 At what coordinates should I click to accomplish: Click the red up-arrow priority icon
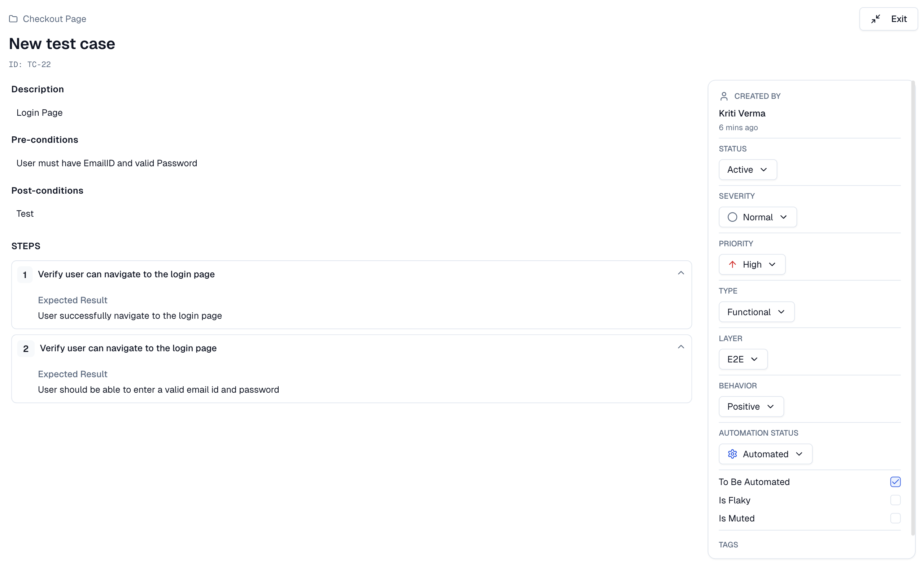[732, 265]
